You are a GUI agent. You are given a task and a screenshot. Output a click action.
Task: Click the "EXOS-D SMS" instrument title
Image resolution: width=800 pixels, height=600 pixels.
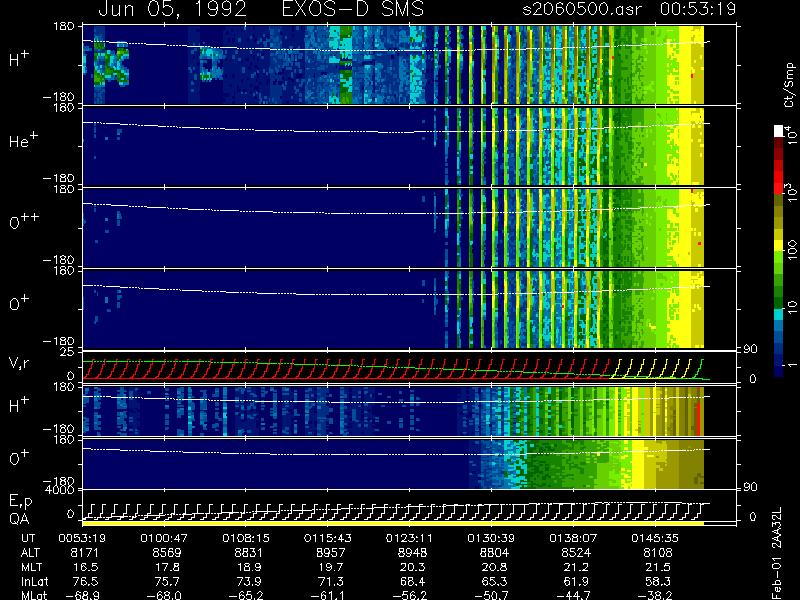[353, 9]
